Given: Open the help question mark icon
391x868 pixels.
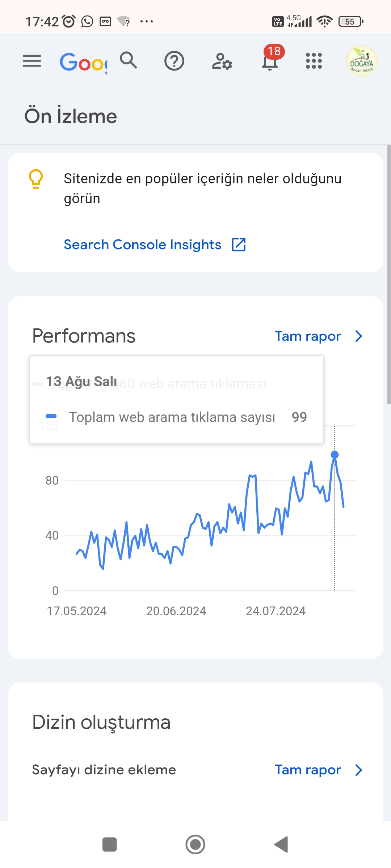Looking at the screenshot, I should [x=174, y=61].
